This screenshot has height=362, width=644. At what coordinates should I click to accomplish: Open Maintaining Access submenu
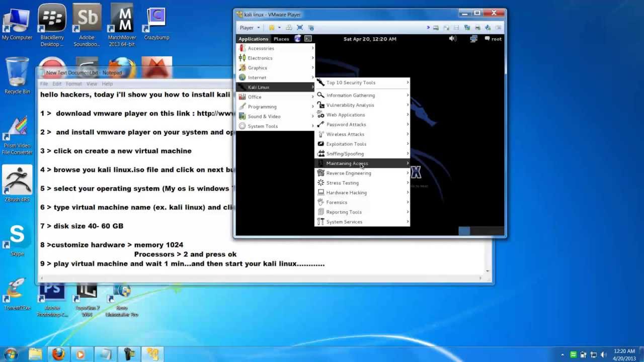[363, 163]
